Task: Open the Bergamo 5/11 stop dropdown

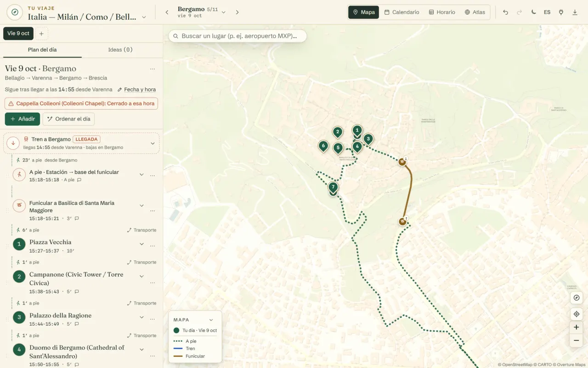Action: pos(224,12)
